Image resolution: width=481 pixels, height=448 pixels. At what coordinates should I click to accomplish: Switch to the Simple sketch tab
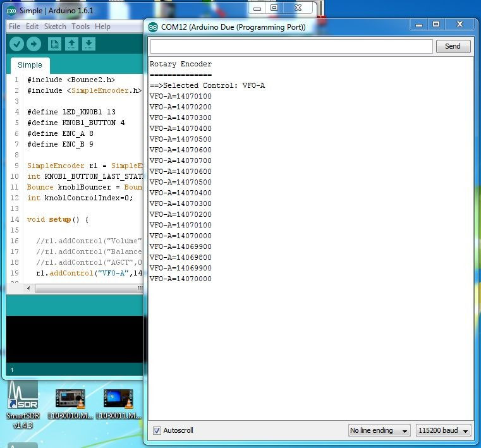coord(30,65)
